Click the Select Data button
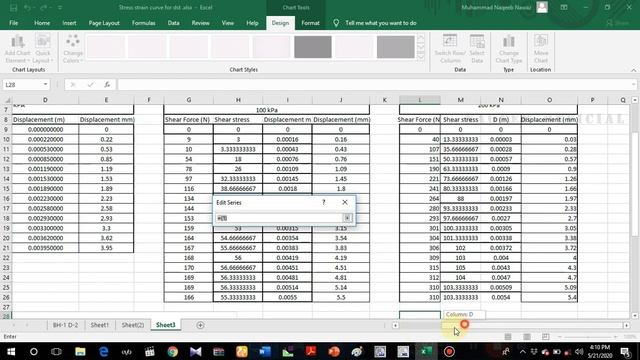 pos(477,49)
